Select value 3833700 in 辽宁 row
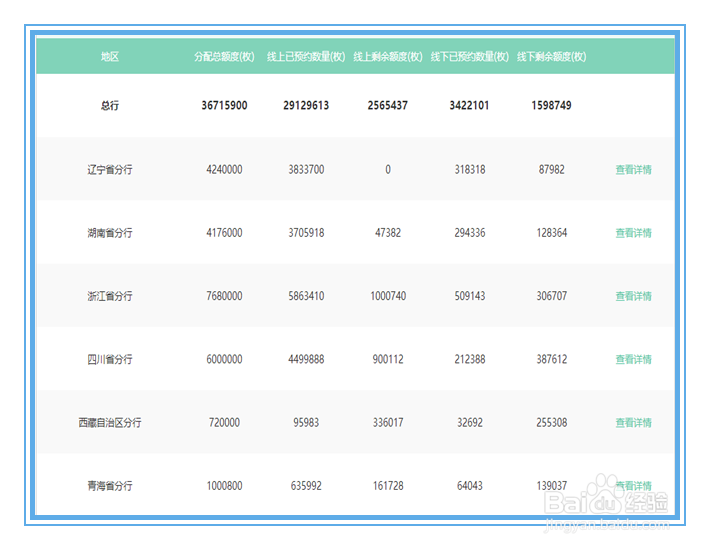The image size is (710, 550). [306, 170]
